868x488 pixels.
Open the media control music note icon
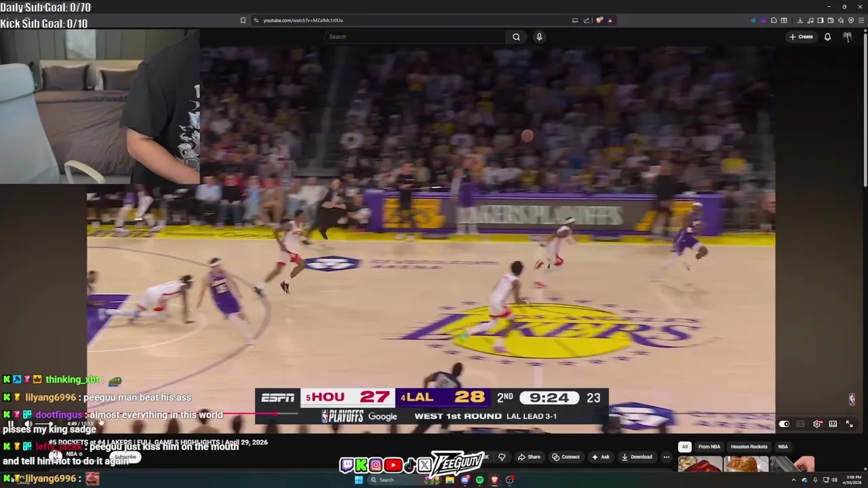810,20
